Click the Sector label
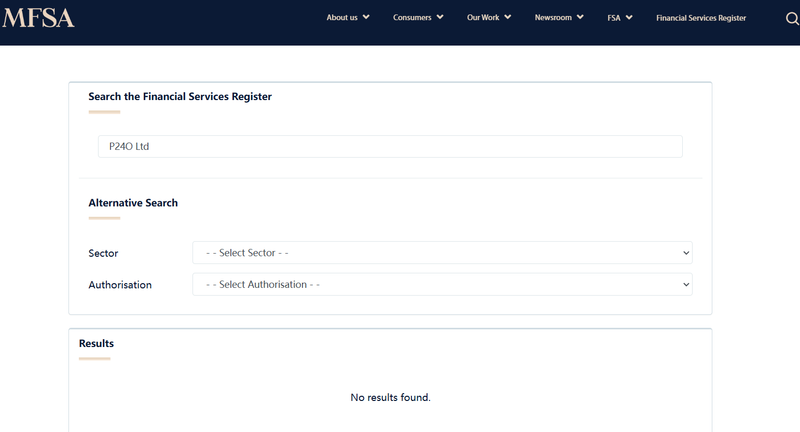Screen dimensions: 800x432 (x=103, y=253)
